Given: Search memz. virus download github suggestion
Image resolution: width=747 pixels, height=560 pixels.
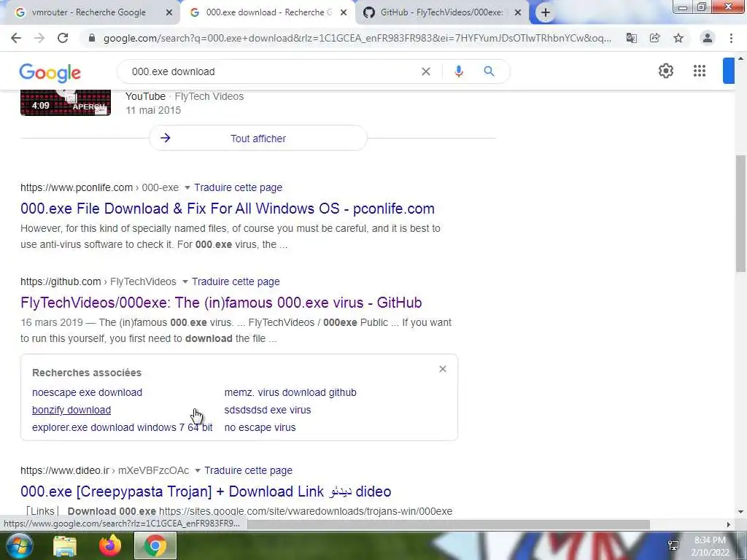Looking at the screenshot, I should [x=290, y=392].
